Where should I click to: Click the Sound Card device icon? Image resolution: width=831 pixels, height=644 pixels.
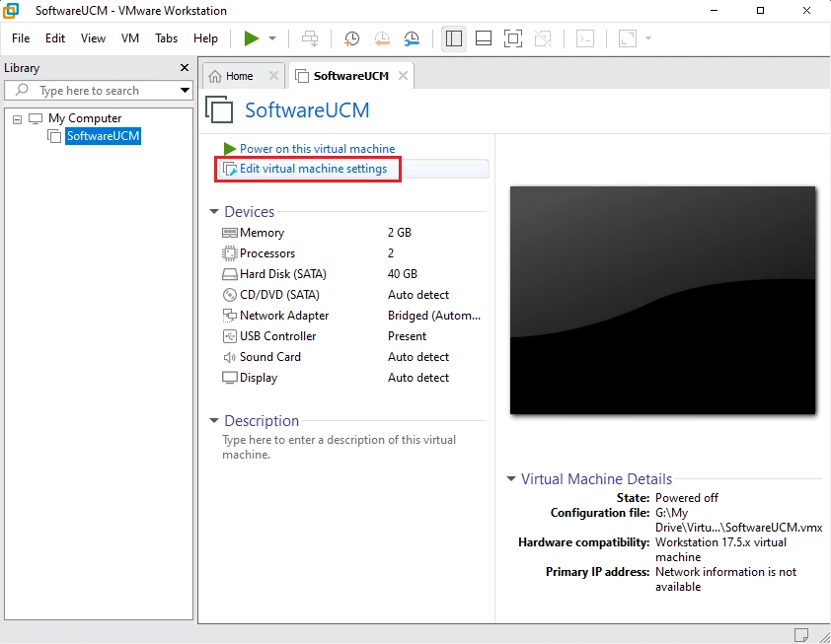point(230,357)
